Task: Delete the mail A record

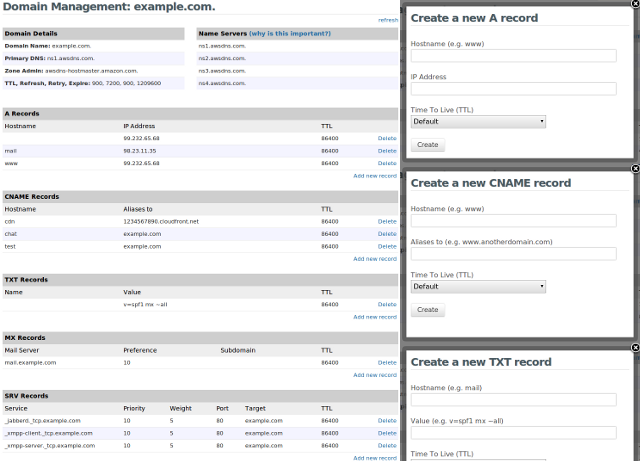Action: 387,150
